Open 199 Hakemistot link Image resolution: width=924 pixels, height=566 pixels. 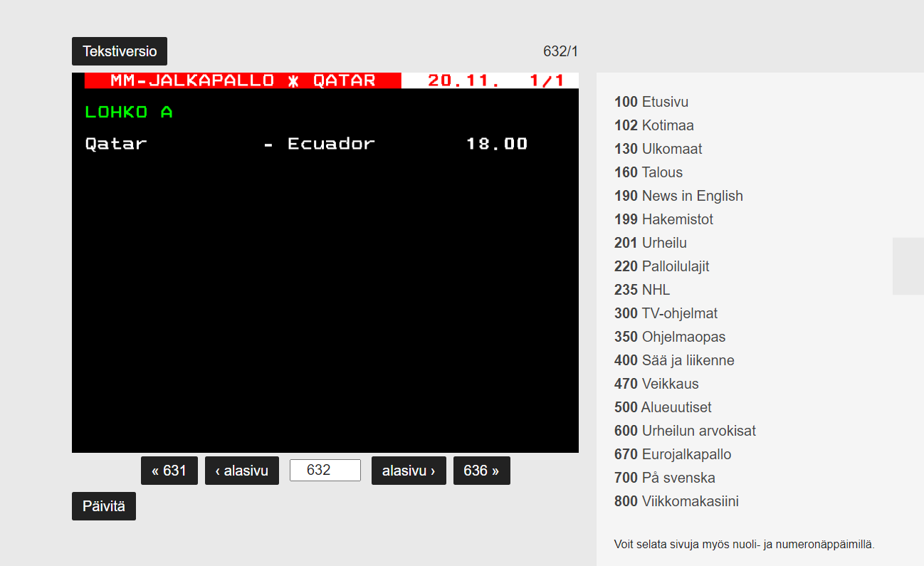click(x=663, y=219)
